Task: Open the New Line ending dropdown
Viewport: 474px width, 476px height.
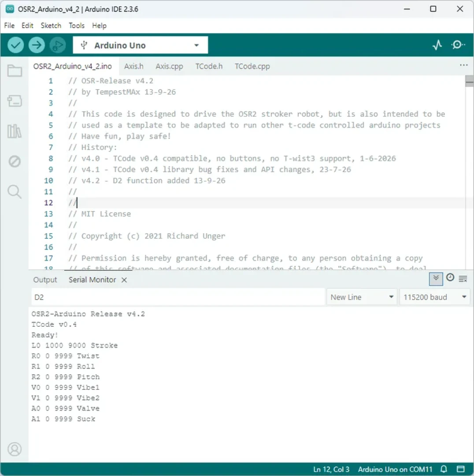Action: click(x=362, y=297)
